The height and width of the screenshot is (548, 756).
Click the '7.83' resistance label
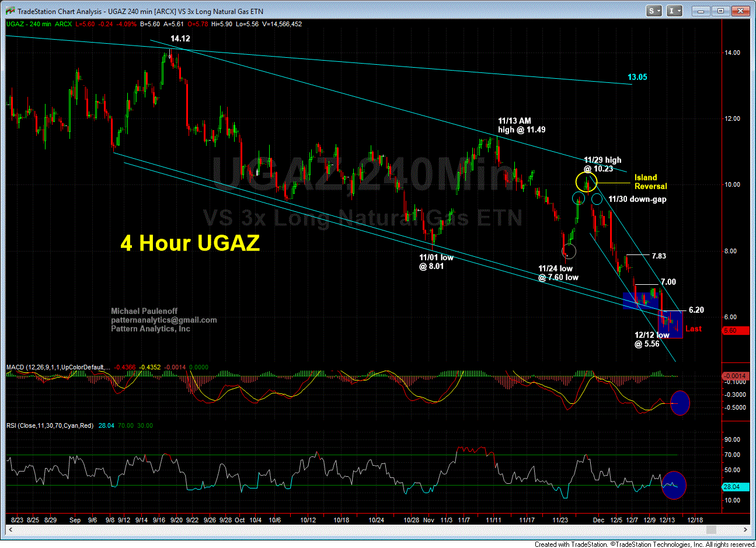pyautogui.click(x=659, y=256)
